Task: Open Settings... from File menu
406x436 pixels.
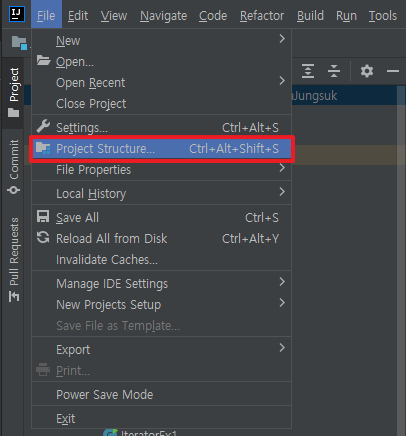Action: coord(162,127)
